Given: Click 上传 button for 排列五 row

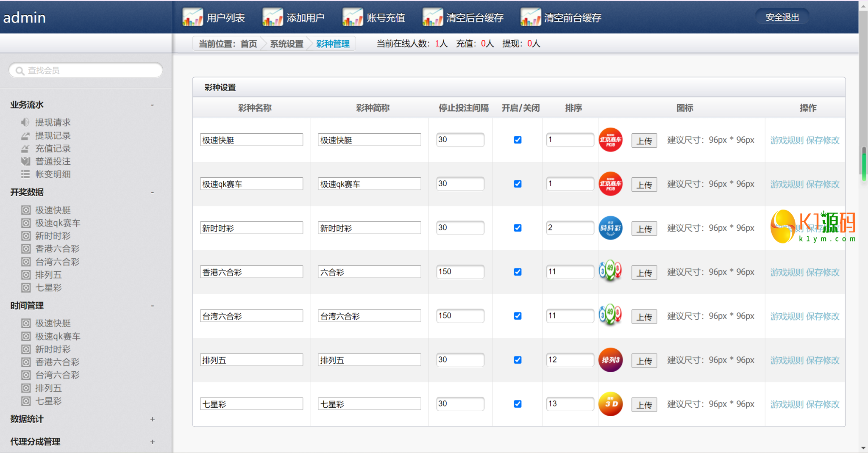Looking at the screenshot, I should tap(644, 361).
